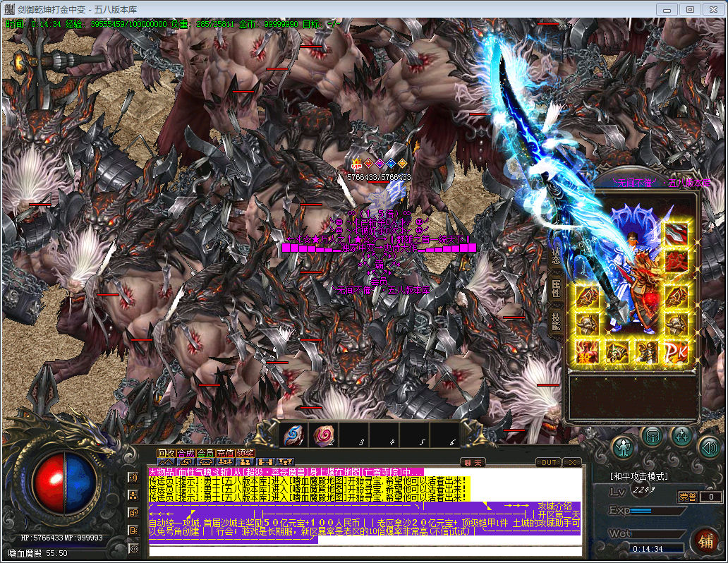Click the OUT button above the chat box
Viewport: 728px width, 563px height.
coord(548,463)
